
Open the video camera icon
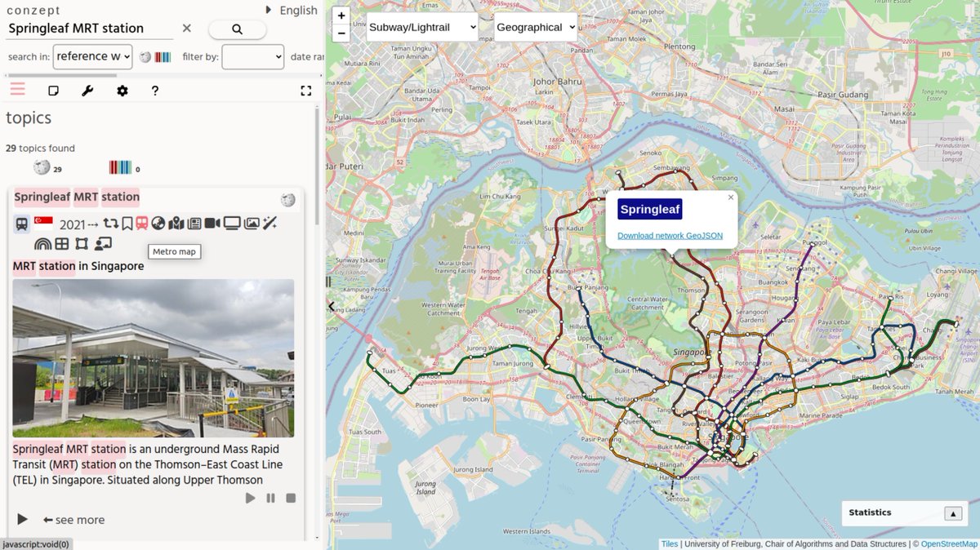pyautogui.click(x=212, y=224)
